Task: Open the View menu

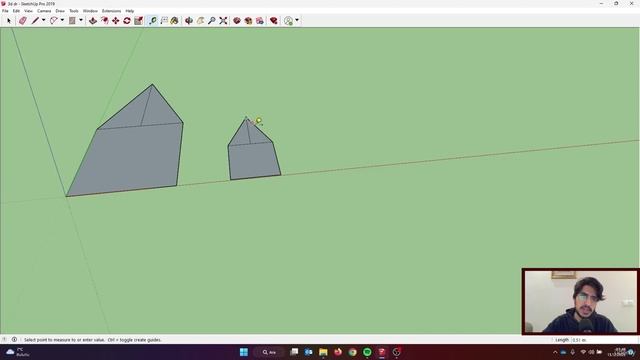Action: point(28,11)
